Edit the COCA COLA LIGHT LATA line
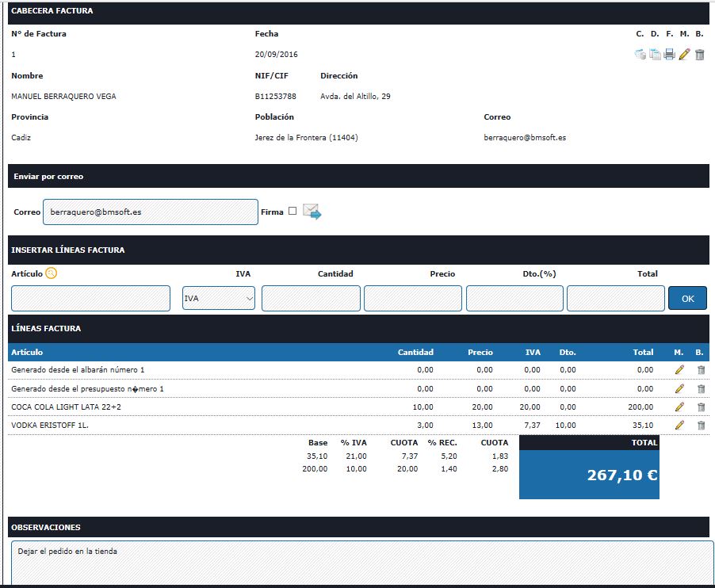Image resolution: width=715 pixels, height=588 pixels. coord(679,407)
